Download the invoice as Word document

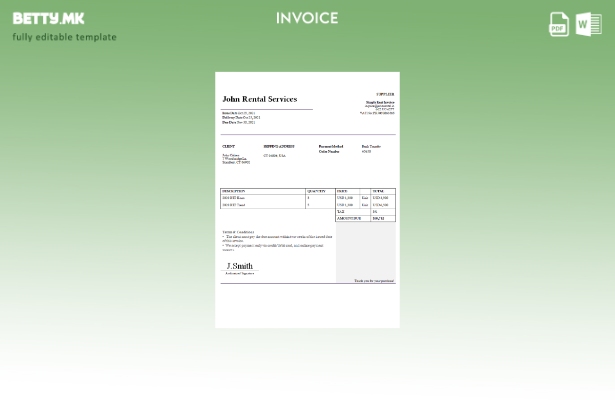589,24
